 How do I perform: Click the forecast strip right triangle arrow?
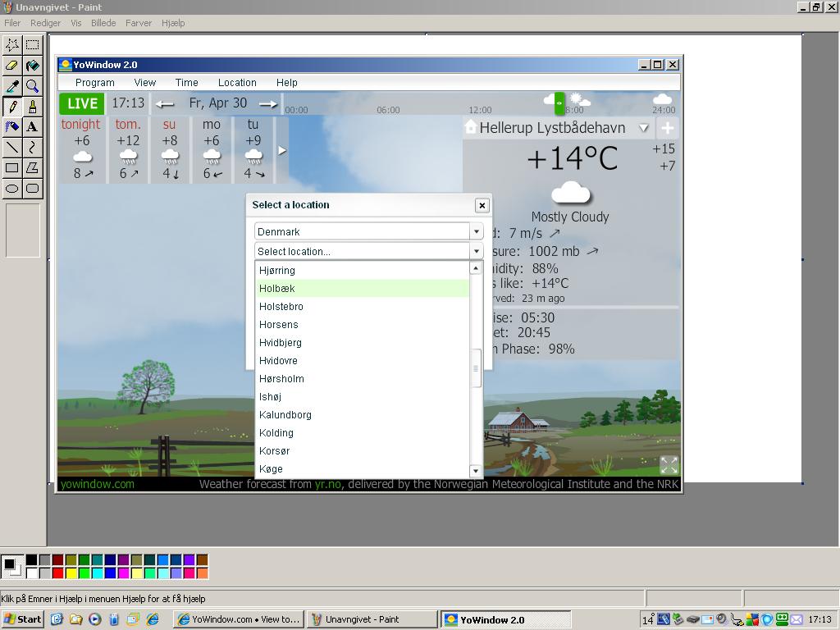(282, 151)
